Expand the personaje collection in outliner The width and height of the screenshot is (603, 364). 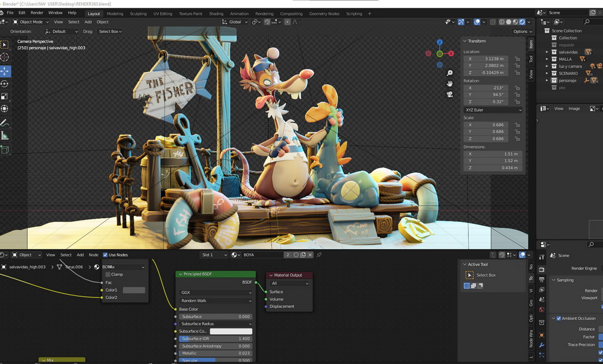click(x=547, y=80)
